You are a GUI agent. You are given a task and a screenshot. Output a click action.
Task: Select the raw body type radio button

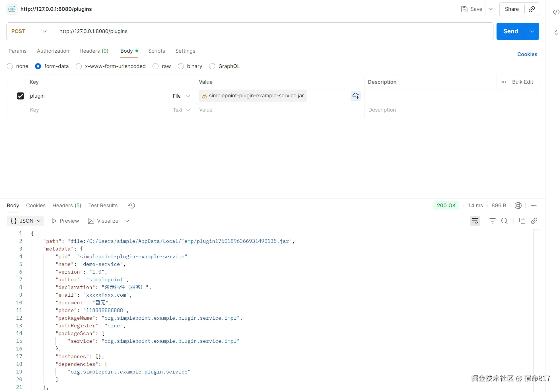coord(156,66)
